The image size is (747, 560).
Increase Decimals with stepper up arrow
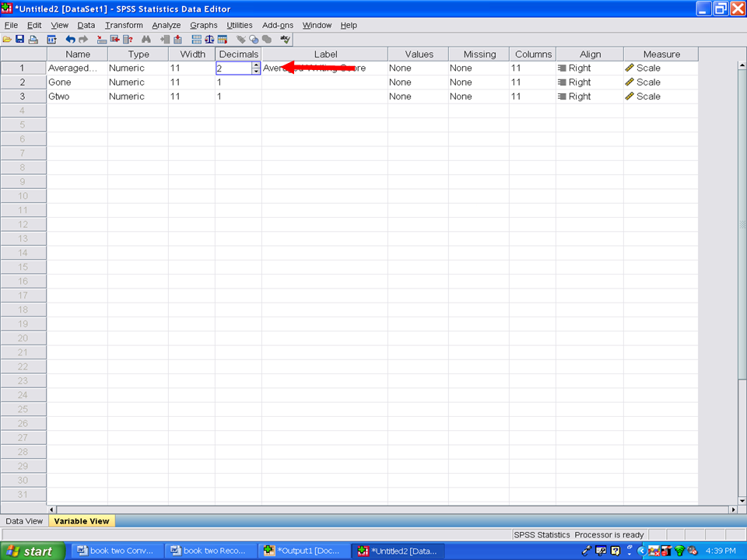pos(256,65)
